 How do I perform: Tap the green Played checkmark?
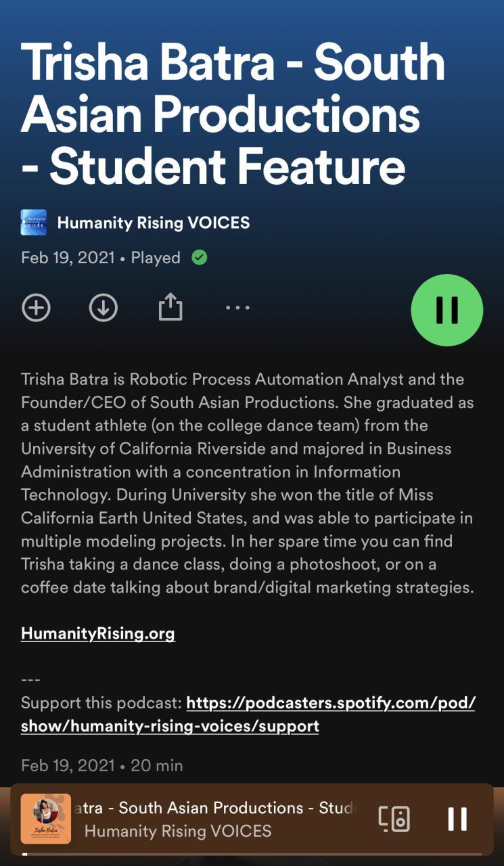tap(200, 258)
